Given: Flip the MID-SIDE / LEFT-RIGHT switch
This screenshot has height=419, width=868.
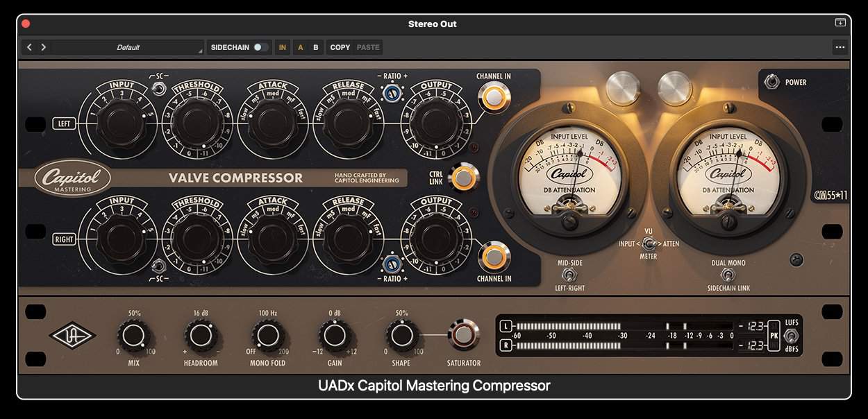Looking at the screenshot, I should click(569, 275).
